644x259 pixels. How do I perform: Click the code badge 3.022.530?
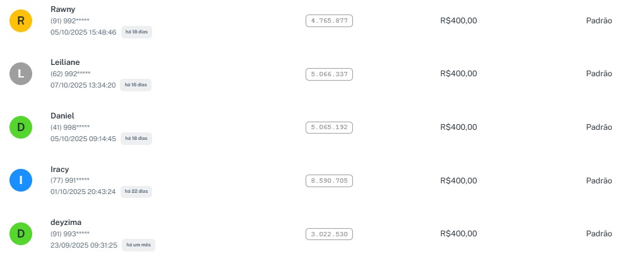(329, 234)
